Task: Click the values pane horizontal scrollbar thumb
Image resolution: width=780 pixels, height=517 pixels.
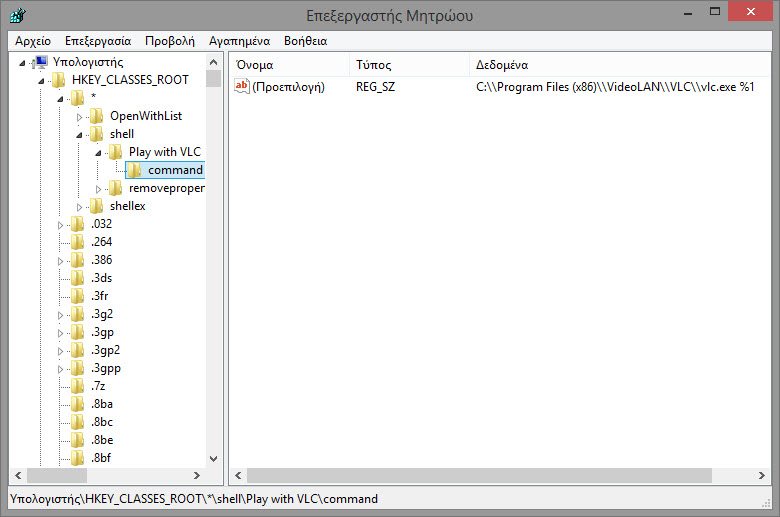Action: (x=480, y=475)
